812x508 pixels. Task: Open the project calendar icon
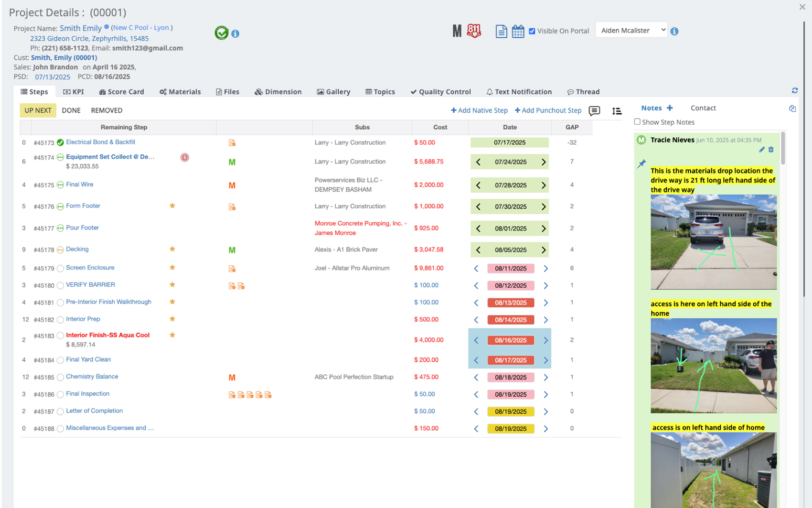point(518,32)
